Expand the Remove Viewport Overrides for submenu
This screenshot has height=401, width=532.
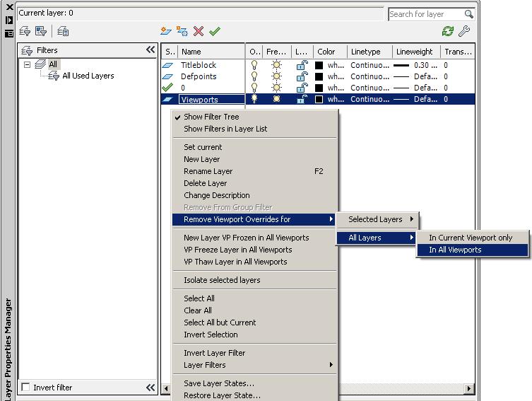tap(254, 219)
